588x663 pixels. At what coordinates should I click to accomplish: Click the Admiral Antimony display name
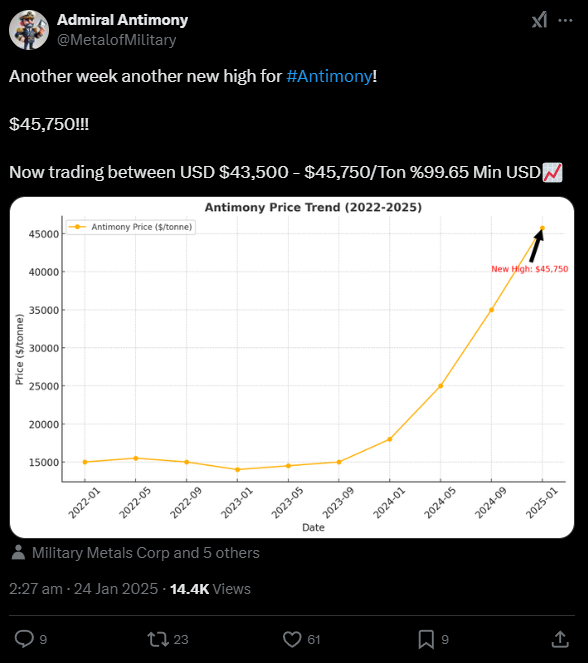click(x=123, y=20)
